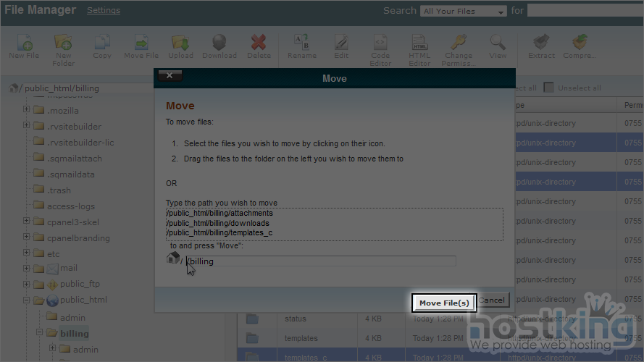Expand the .mozilla folder tree node
This screenshot has width=644, height=362.
click(27, 111)
